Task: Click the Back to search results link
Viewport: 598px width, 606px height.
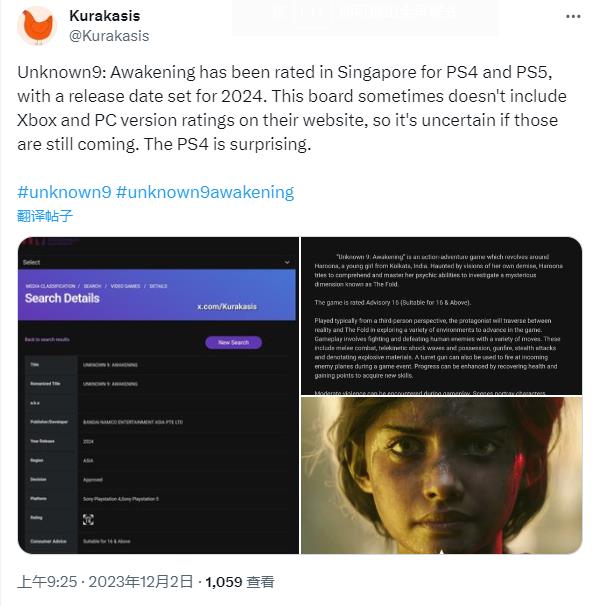Action: [x=47, y=339]
